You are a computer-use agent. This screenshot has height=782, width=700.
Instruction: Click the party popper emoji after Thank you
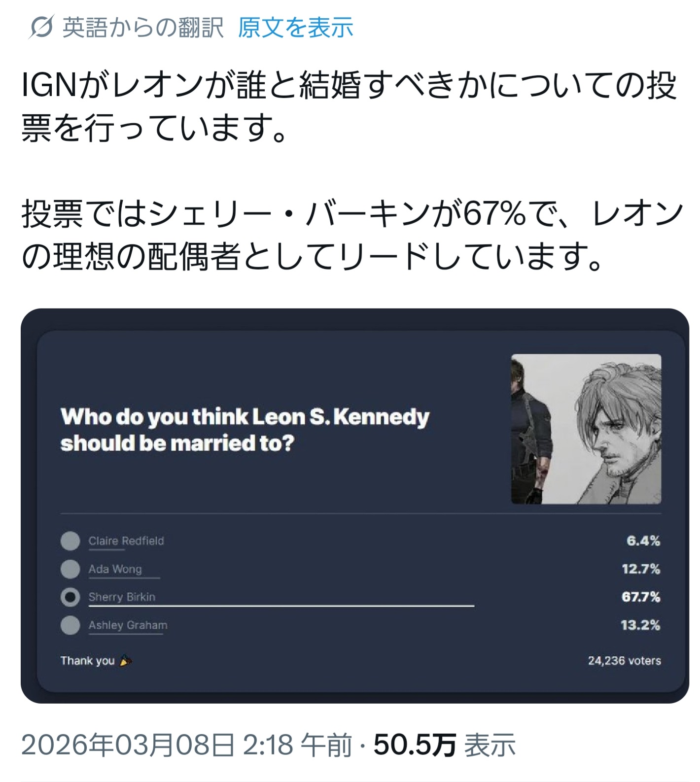[x=125, y=661]
